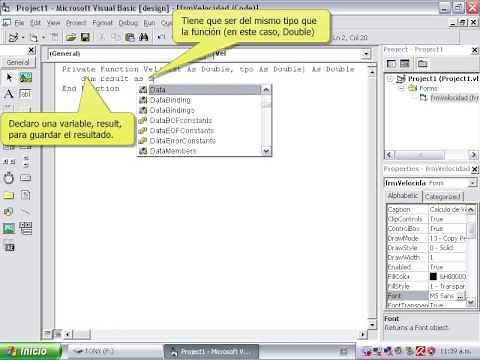Open the frmVelocidad object dropdown in Properties
480x360 pixels.
click(472, 183)
